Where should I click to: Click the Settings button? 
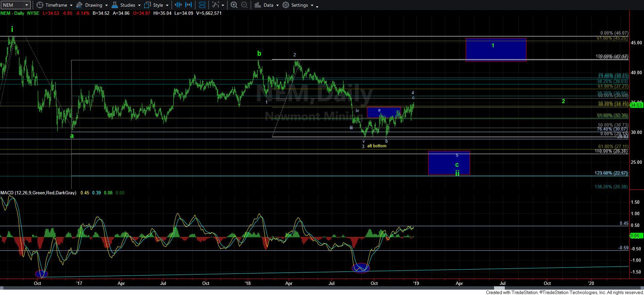pyautogui.click(x=299, y=5)
